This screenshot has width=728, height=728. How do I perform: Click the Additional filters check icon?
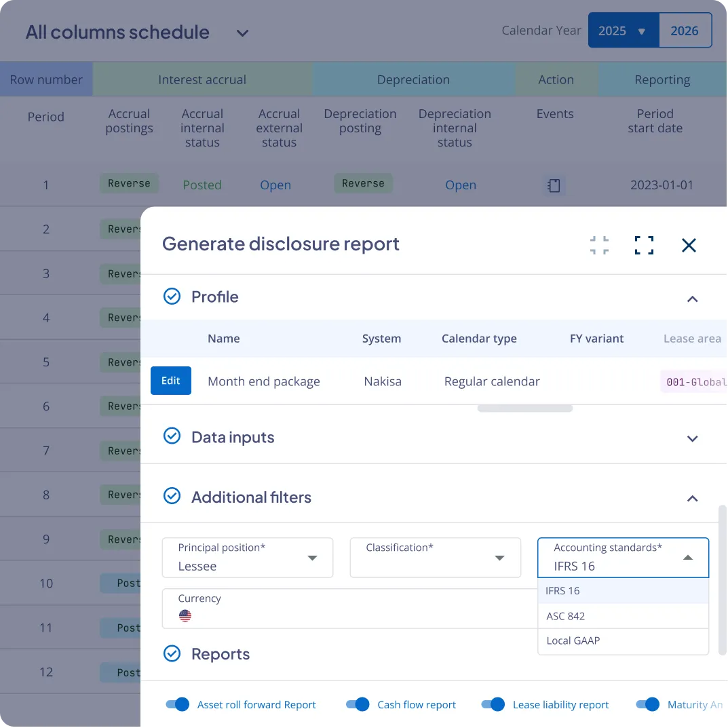172,496
